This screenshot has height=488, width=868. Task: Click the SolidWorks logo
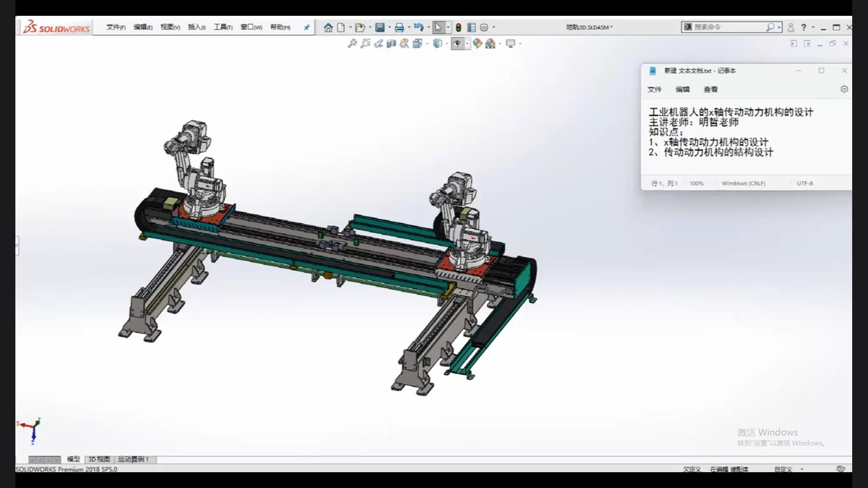coord(57,27)
